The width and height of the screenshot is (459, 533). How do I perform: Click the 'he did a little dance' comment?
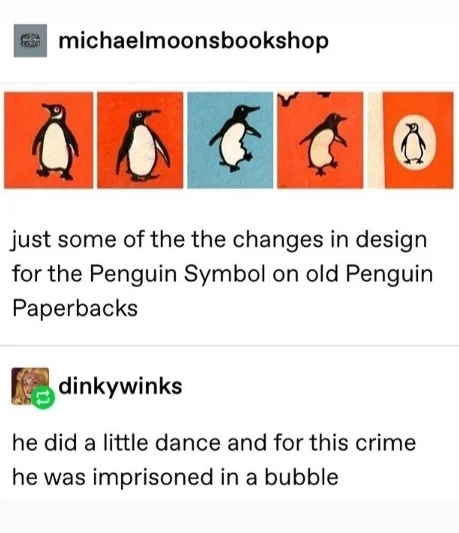coord(214,460)
